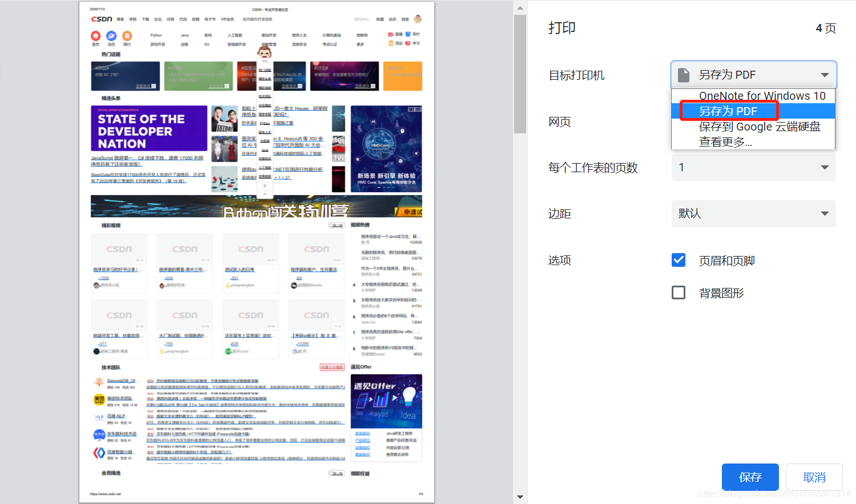This screenshot has height=504, width=856.
Task: Click the 美团技术团队 yellow logo
Action: (x=99, y=400)
